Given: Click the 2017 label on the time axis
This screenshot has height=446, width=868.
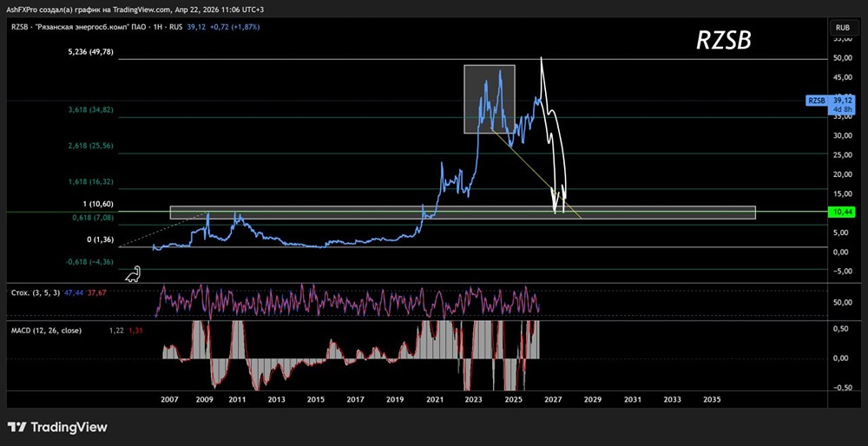Looking at the screenshot, I should pyautogui.click(x=355, y=399).
